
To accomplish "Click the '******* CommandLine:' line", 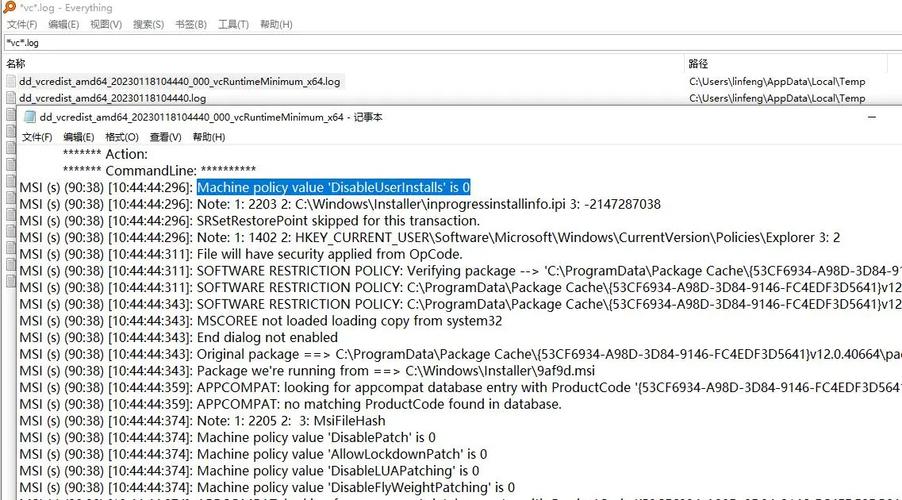I will click(x=159, y=171).
